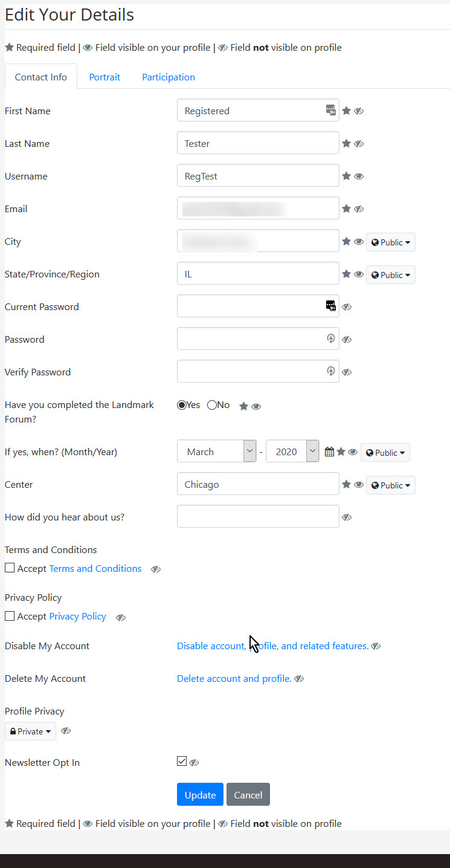Click hidden eye icon beside Email field
The width and height of the screenshot is (450, 868).
point(359,209)
